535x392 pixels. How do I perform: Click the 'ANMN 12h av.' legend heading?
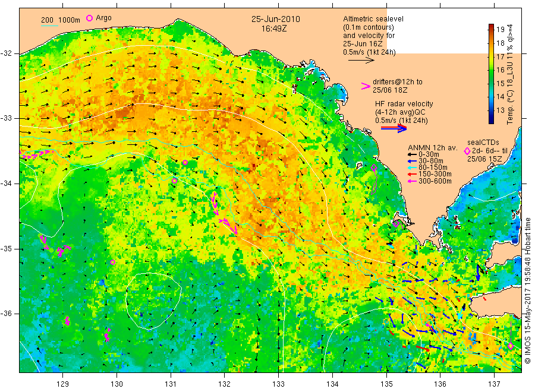click(x=432, y=148)
